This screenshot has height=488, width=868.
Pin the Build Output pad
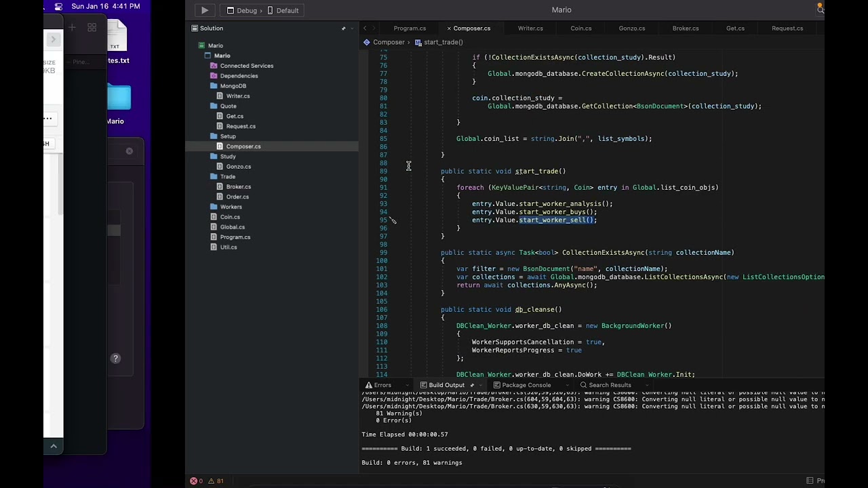pyautogui.click(x=472, y=385)
